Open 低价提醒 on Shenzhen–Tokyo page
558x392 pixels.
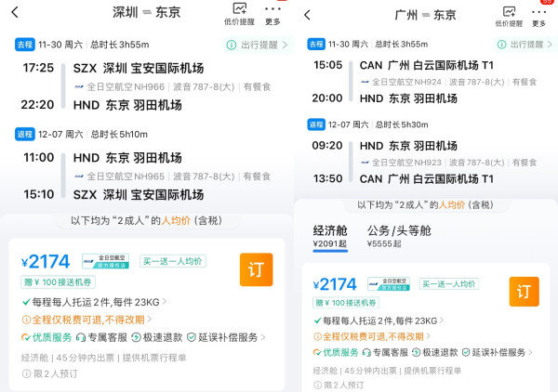pos(239,14)
